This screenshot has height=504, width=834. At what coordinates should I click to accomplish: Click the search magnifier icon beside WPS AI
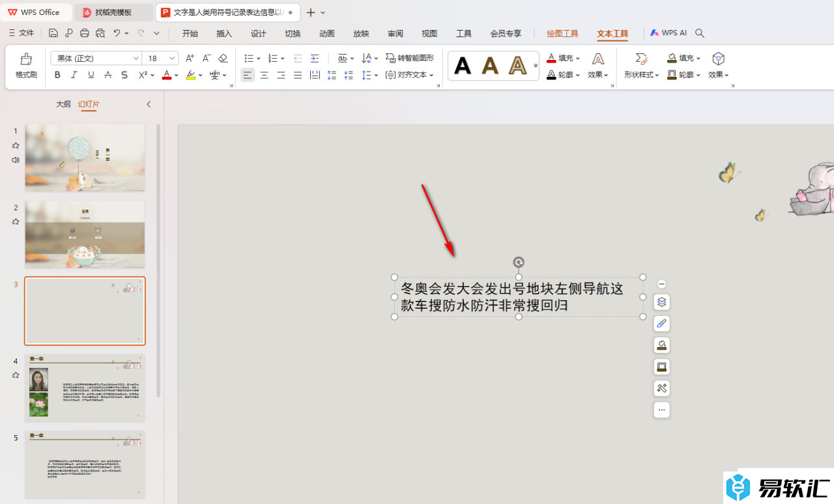pos(700,33)
